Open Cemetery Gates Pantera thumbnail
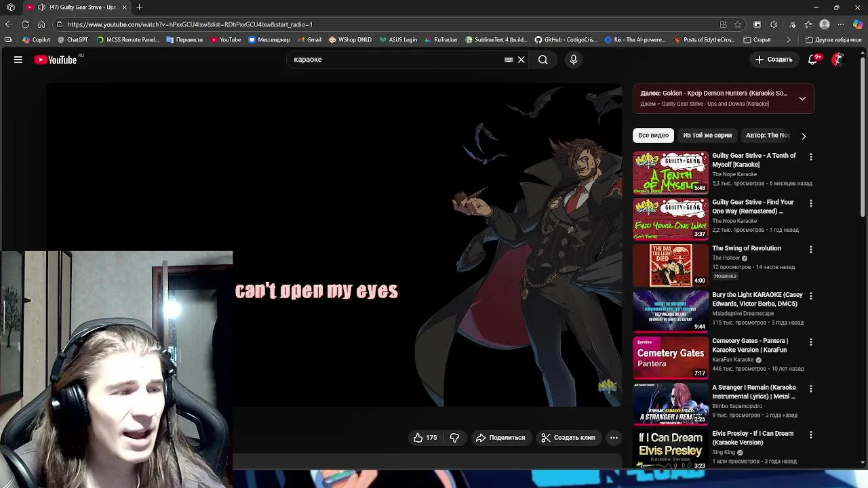 (x=671, y=358)
